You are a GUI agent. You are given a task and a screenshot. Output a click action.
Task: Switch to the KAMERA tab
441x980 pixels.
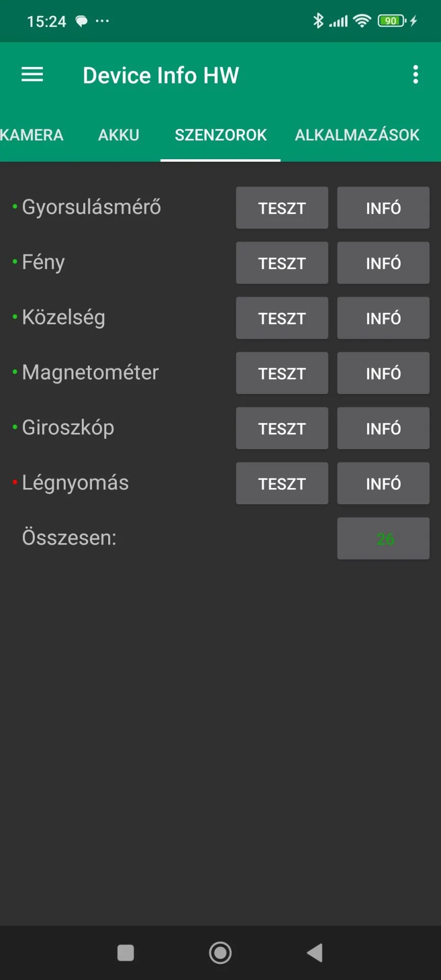32,135
